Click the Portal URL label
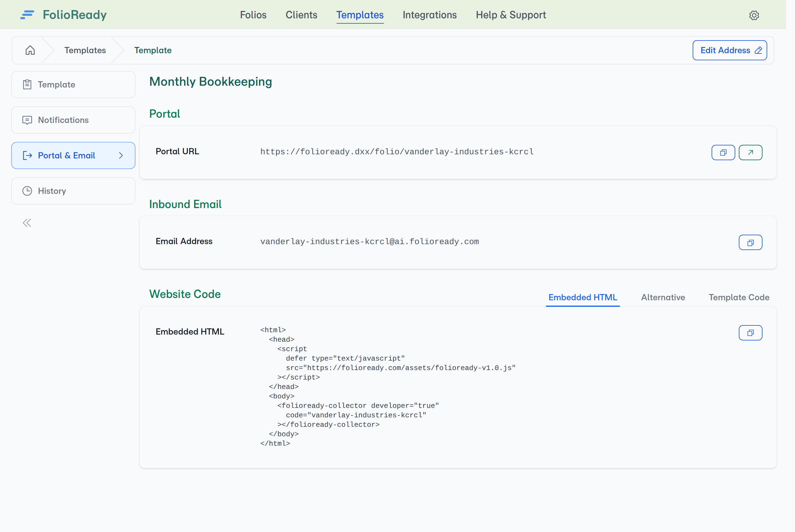The image size is (795, 532). click(177, 151)
